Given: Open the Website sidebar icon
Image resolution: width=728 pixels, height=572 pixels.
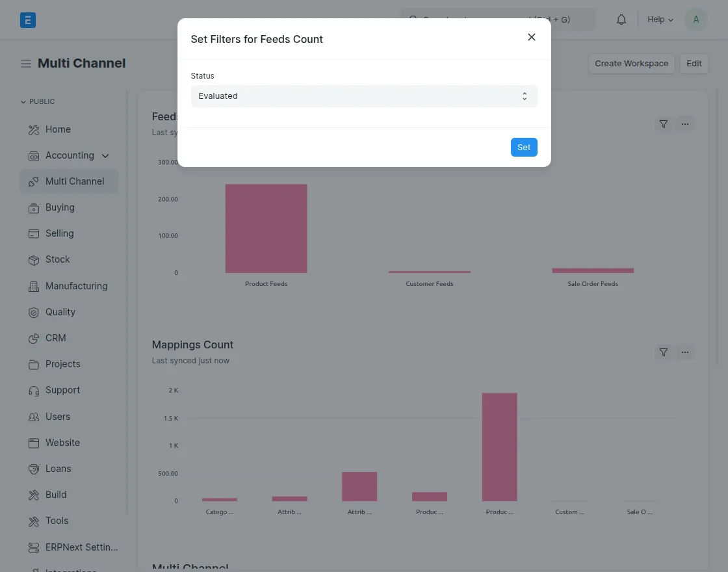Looking at the screenshot, I should 34,443.
